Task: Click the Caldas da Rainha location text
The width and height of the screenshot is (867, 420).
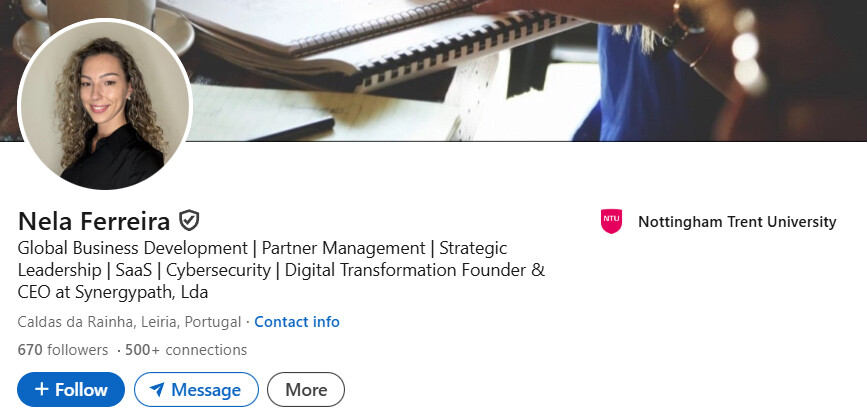Action: pyautogui.click(x=129, y=322)
